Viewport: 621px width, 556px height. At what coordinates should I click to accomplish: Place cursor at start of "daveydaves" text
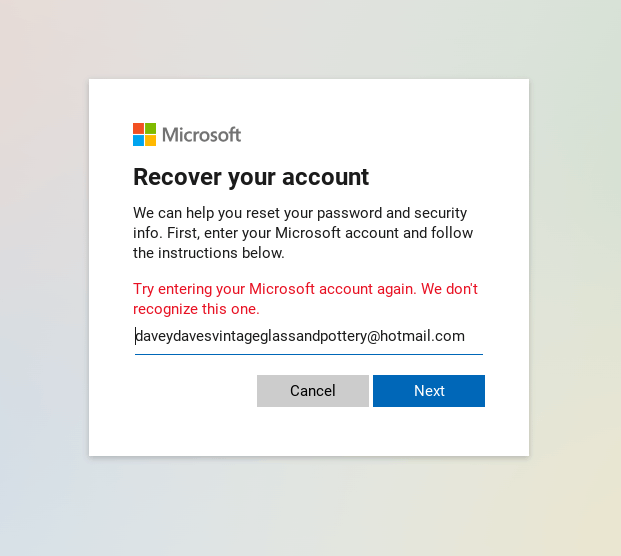pos(135,336)
